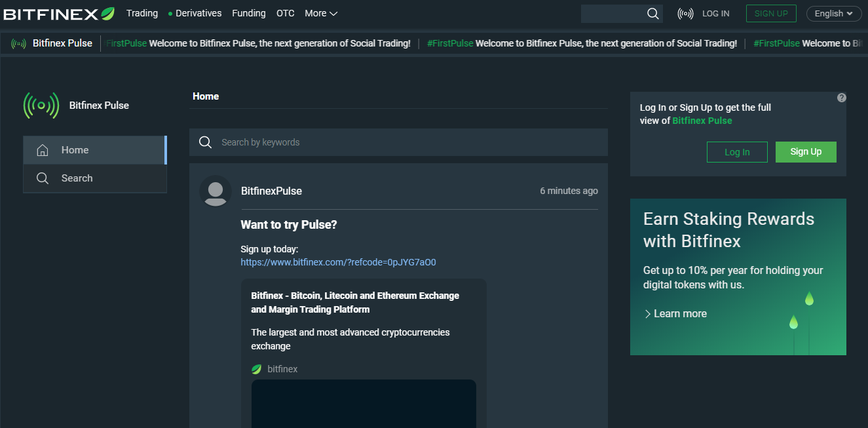Click the green Sign Up button
The height and width of the screenshot is (428, 868).
pos(805,152)
